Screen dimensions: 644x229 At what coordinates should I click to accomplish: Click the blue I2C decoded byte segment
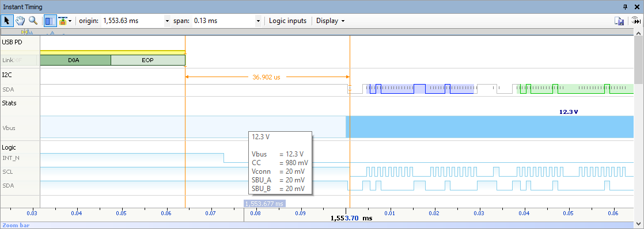pos(420,89)
